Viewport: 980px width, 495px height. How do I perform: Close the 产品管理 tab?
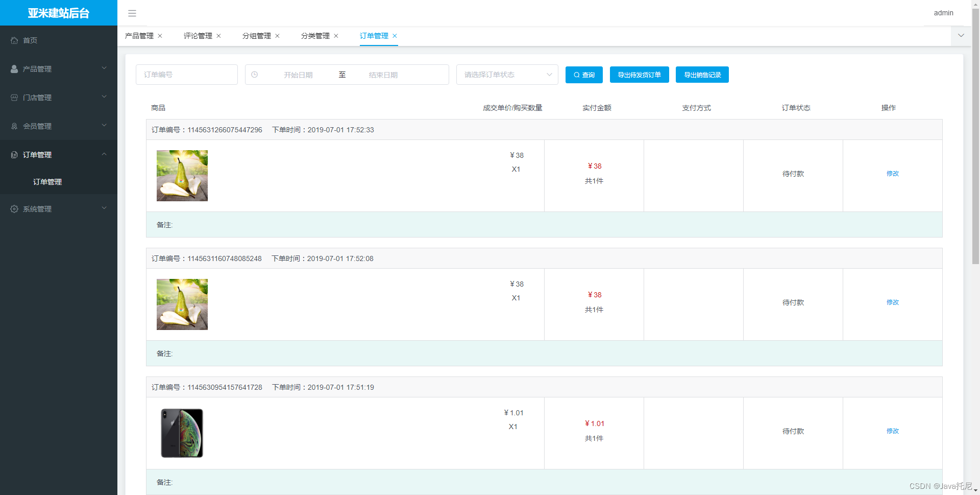(160, 36)
